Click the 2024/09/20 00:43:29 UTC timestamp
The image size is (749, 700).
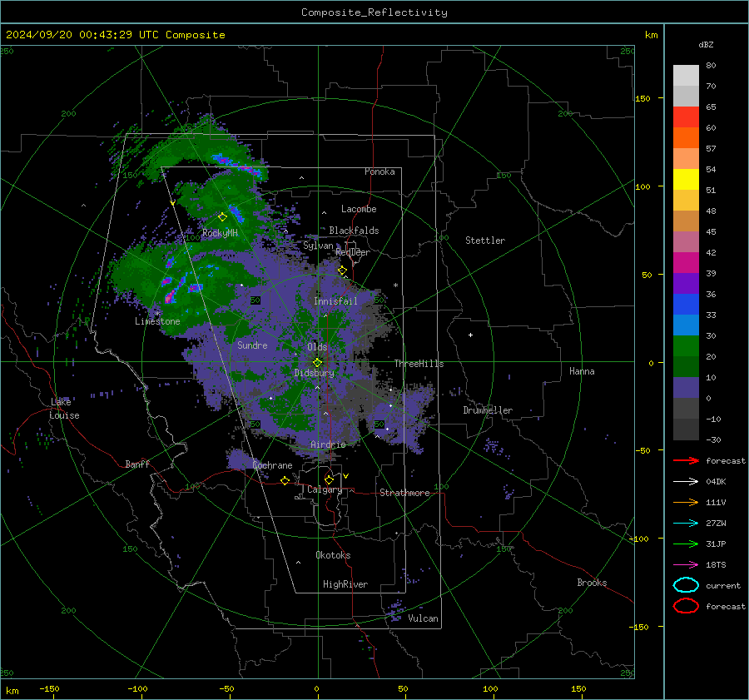82,34
